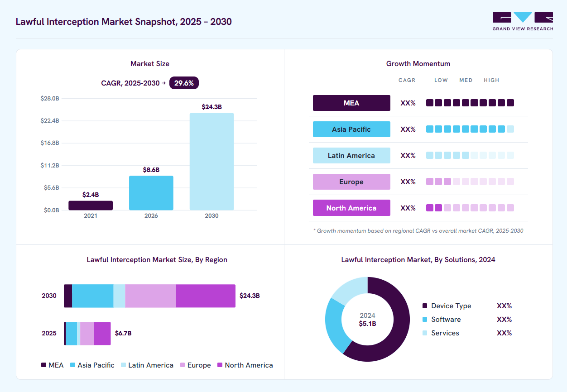Click the LOW column header

[441, 80]
